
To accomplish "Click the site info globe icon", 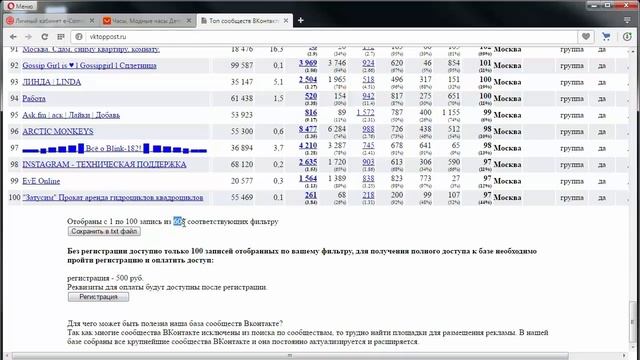I will (x=79, y=37).
